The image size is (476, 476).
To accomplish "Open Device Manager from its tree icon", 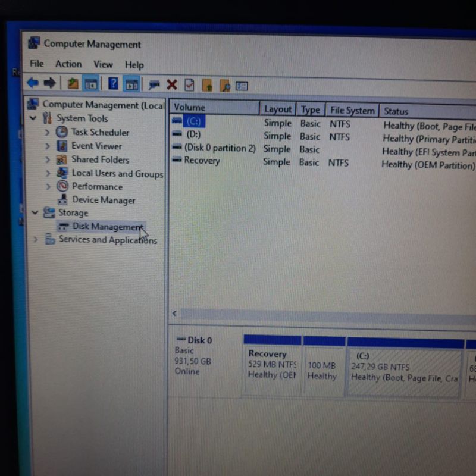I will pos(62,200).
